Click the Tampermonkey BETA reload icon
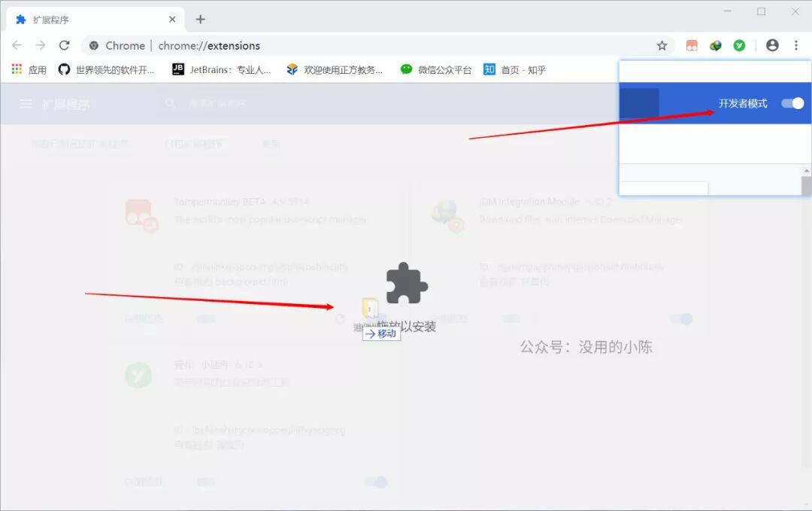812x511 pixels. 340,319
